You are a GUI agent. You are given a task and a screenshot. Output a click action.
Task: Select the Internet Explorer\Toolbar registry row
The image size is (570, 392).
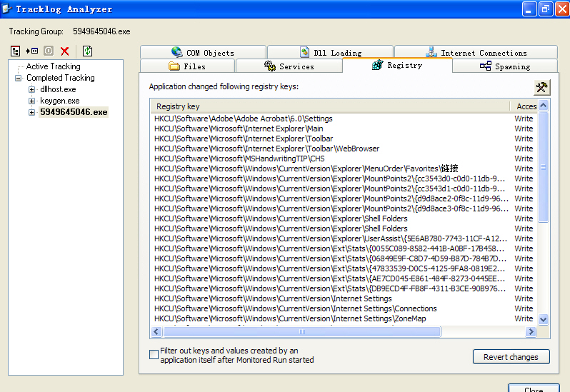[x=344, y=139]
